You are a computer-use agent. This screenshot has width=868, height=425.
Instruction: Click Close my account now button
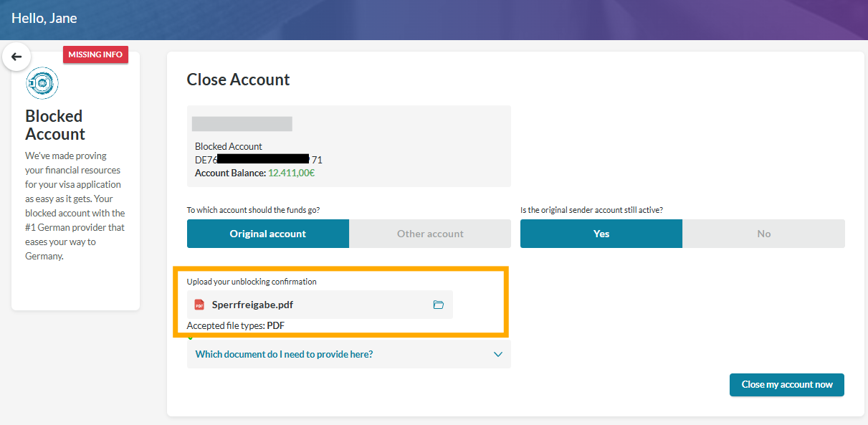point(787,385)
